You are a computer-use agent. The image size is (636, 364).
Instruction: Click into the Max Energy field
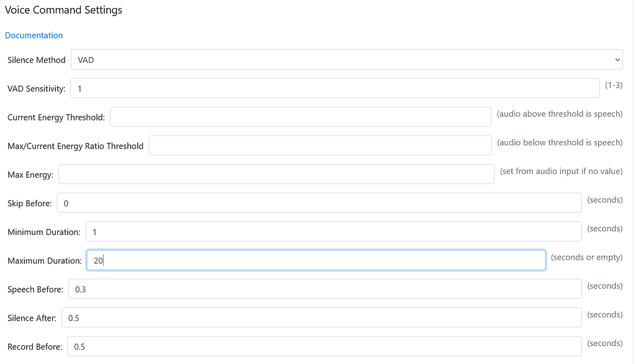(276, 175)
